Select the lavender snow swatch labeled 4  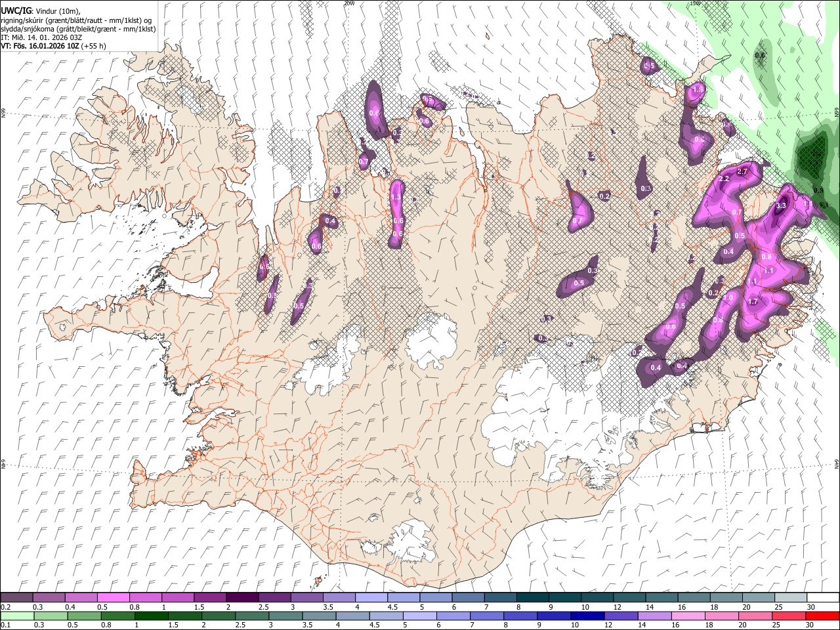tap(371, 598)
